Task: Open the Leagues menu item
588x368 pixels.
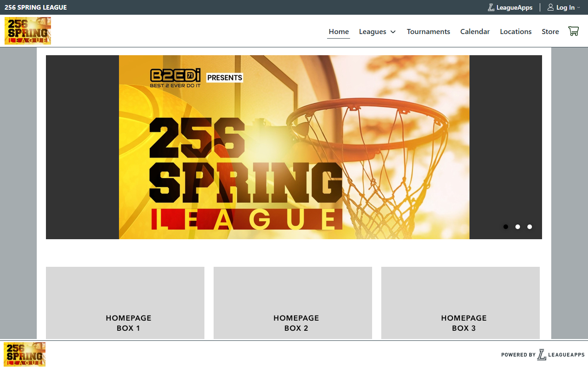Action: tap(373, 31)
